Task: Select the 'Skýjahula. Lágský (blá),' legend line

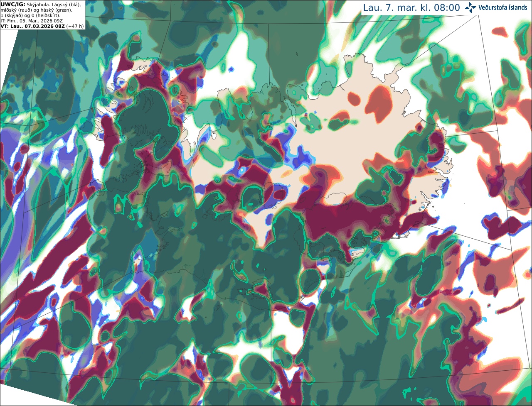Action: click(54, 4)
